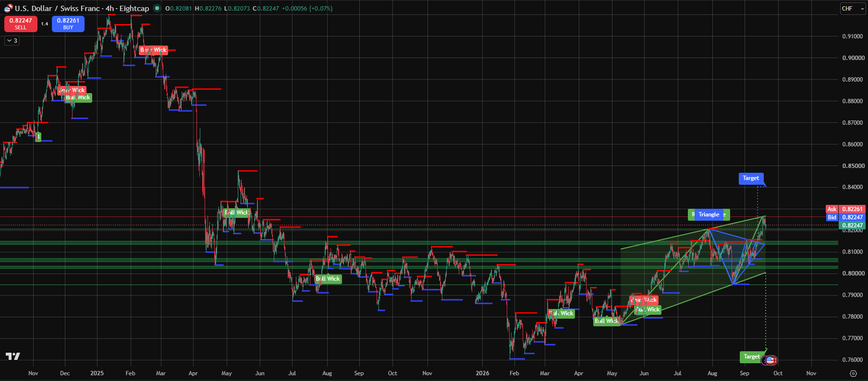Click the 2025 year label on time axis

[97, 373]
